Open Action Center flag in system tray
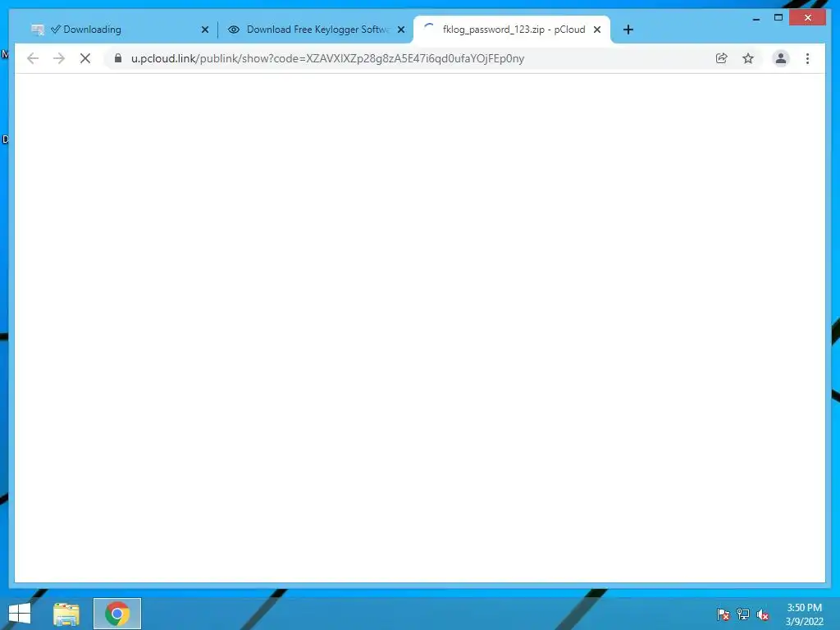Screen dimensions: 840x630 tap(724, 614)
